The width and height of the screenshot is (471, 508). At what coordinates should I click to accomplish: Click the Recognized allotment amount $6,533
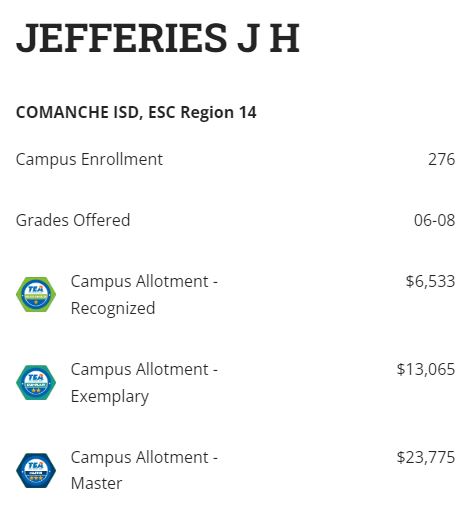tap(430, 281)
